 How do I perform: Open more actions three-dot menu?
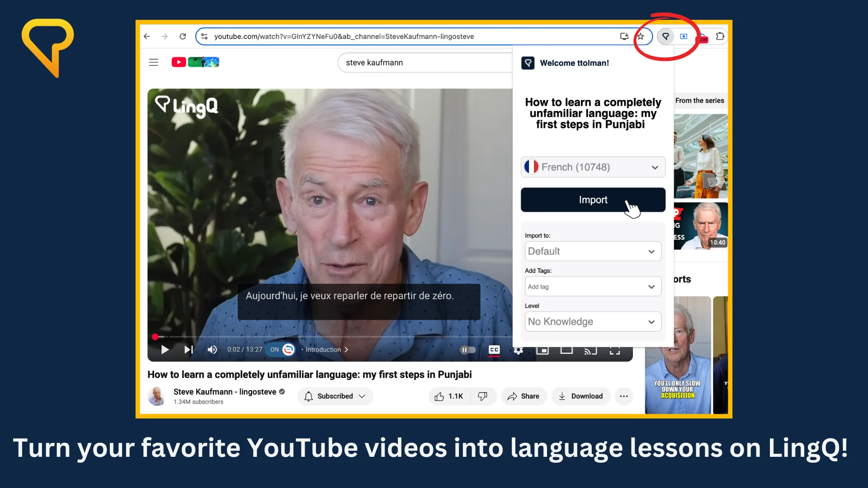(624, 396)
